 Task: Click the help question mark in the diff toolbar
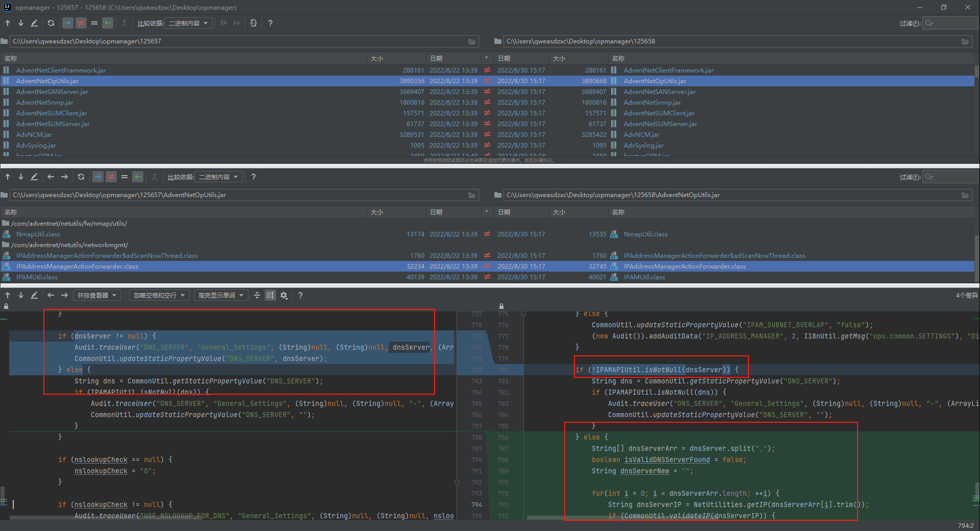[x=300, y=295]
